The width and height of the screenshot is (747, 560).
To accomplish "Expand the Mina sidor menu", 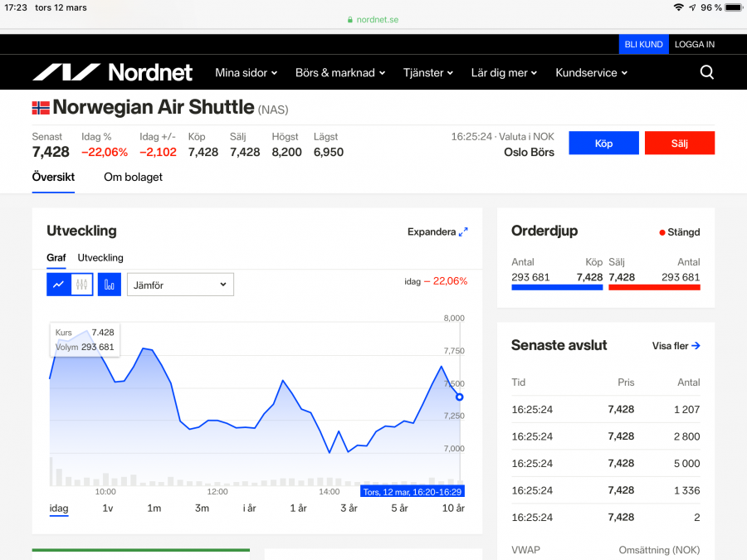I will click(246, 73).
